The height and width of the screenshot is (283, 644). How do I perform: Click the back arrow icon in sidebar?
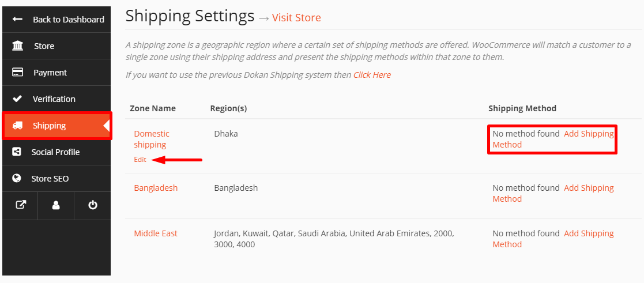[x=17, y=20]
